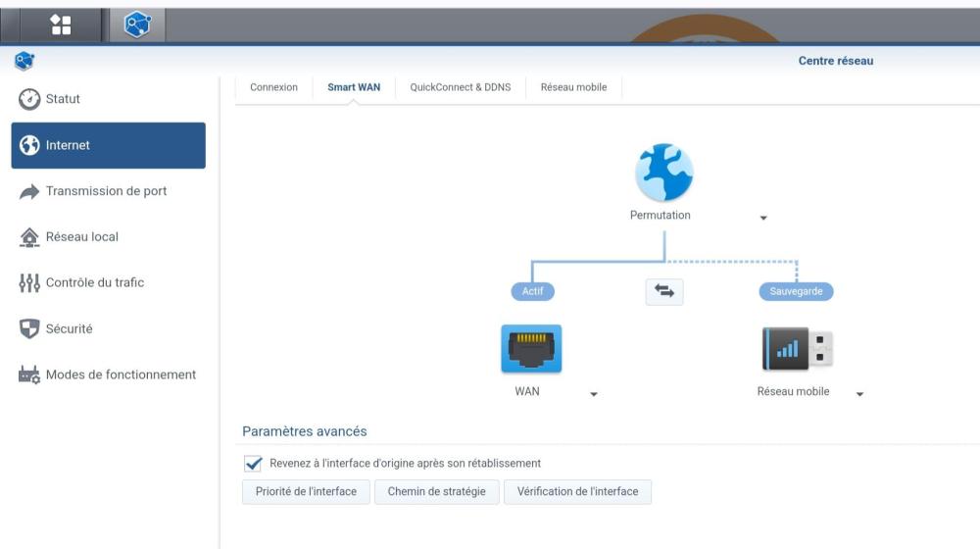
Task: Click Priorité de l'interface button
Action: [x=306, y=491]
